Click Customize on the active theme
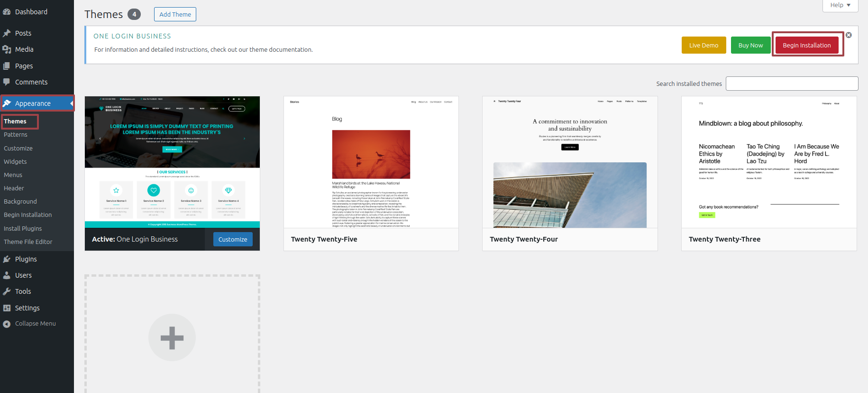 point(233,239)
